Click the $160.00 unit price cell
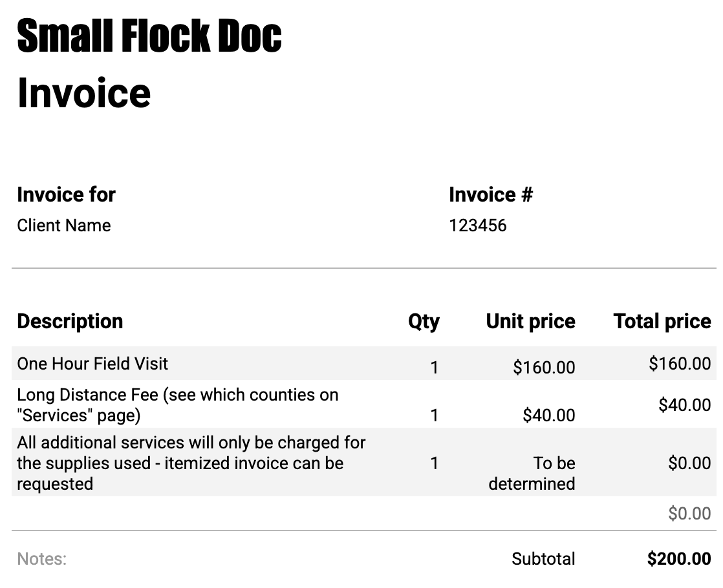The image size is (723, 588). [x=544, y=367]
